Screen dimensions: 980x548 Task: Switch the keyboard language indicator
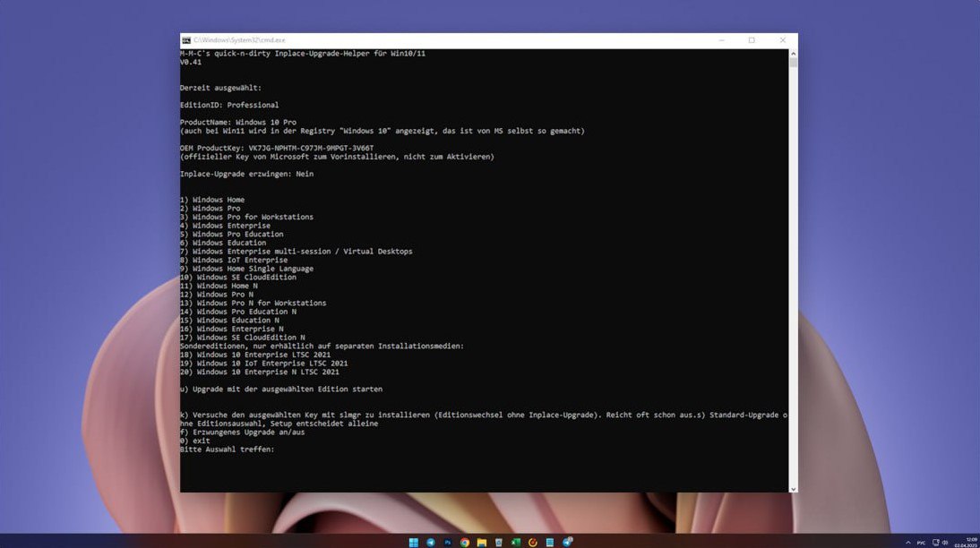[921, 543]
